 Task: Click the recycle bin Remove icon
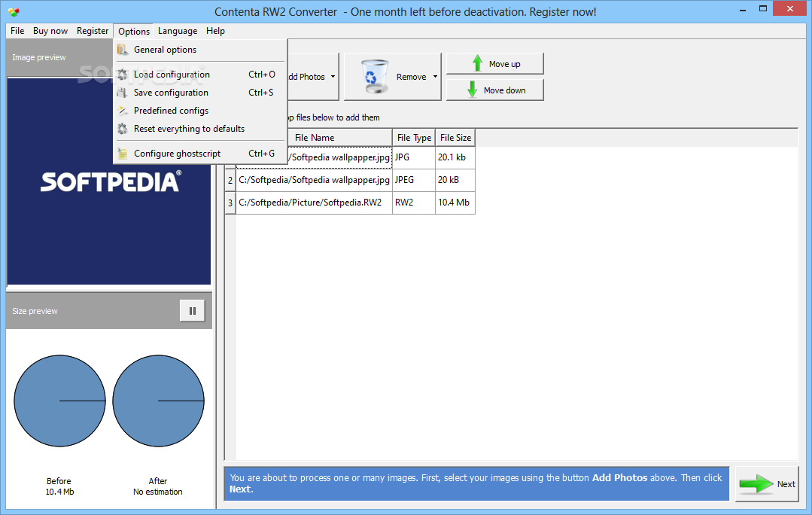[375, 76]
